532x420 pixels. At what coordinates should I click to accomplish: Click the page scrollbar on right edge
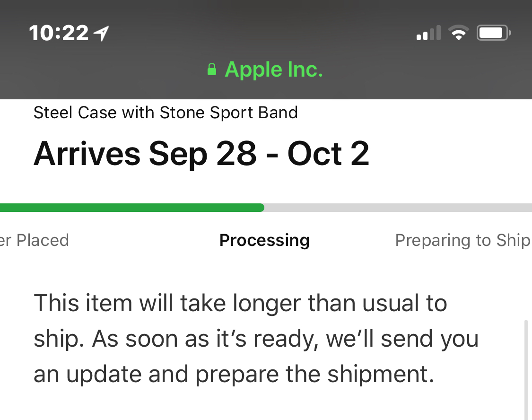coord(526,369)
